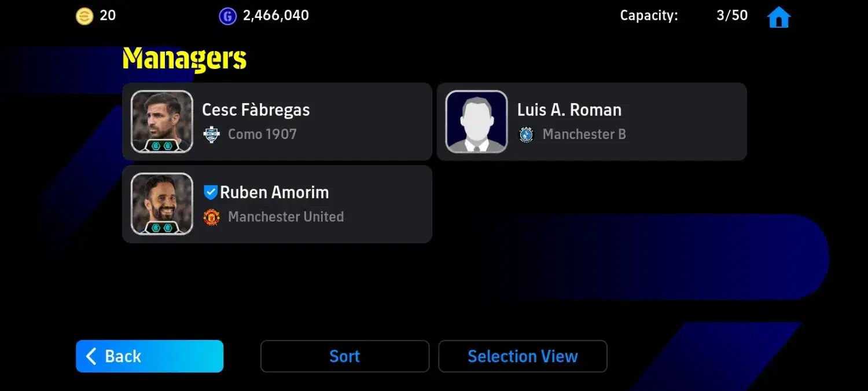Open Luis A. Roman manager card
This screenshot has height=391, width=868.
(x=591, y=122)
